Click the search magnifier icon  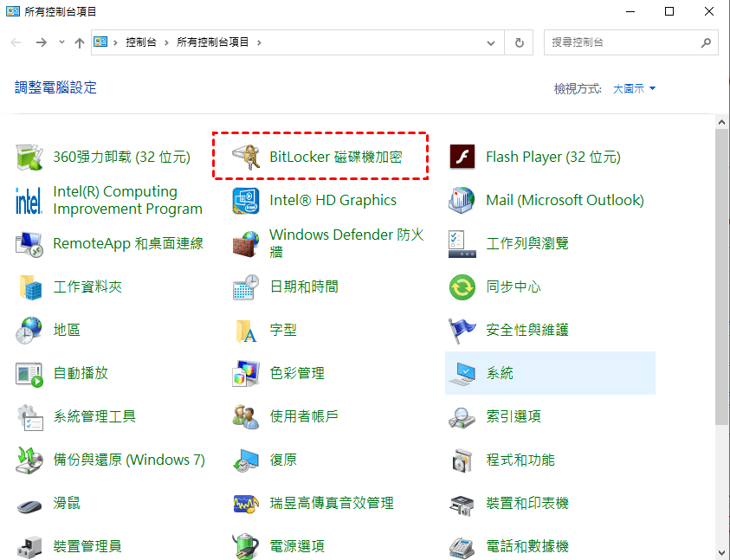tap(706, 42)
